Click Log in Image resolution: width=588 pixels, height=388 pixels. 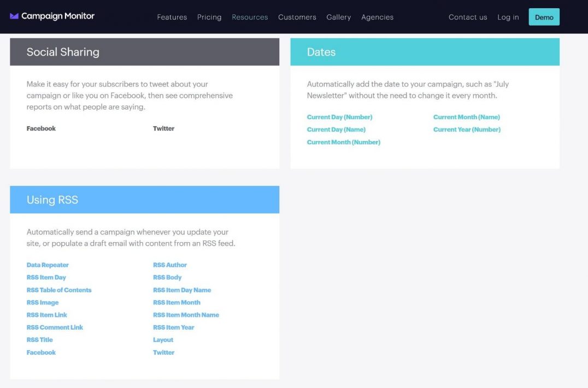(x=508, y=17)
